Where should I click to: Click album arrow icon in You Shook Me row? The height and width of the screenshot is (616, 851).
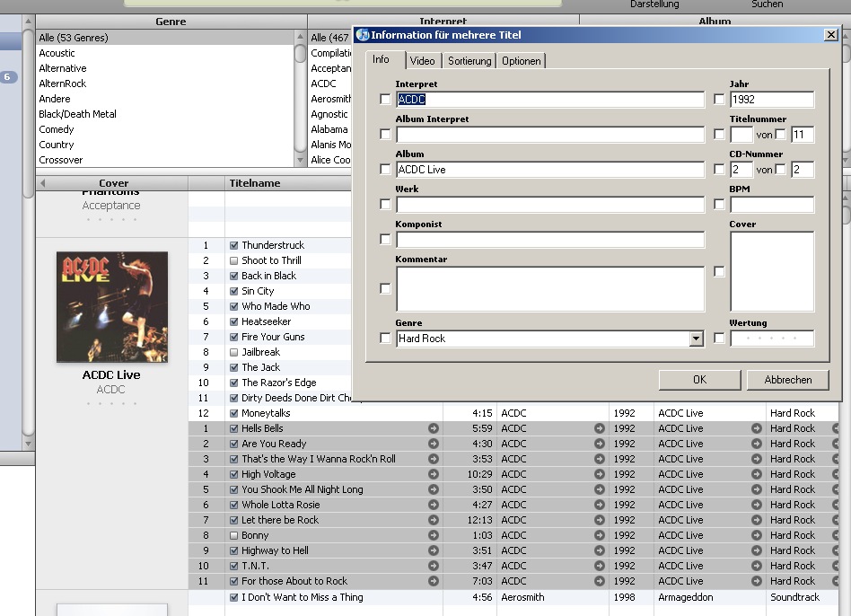tap(757, 489)
